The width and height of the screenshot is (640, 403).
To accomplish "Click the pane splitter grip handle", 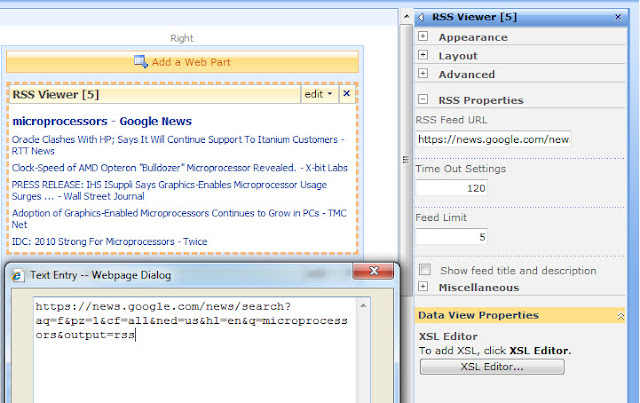I will pos(405,160).
